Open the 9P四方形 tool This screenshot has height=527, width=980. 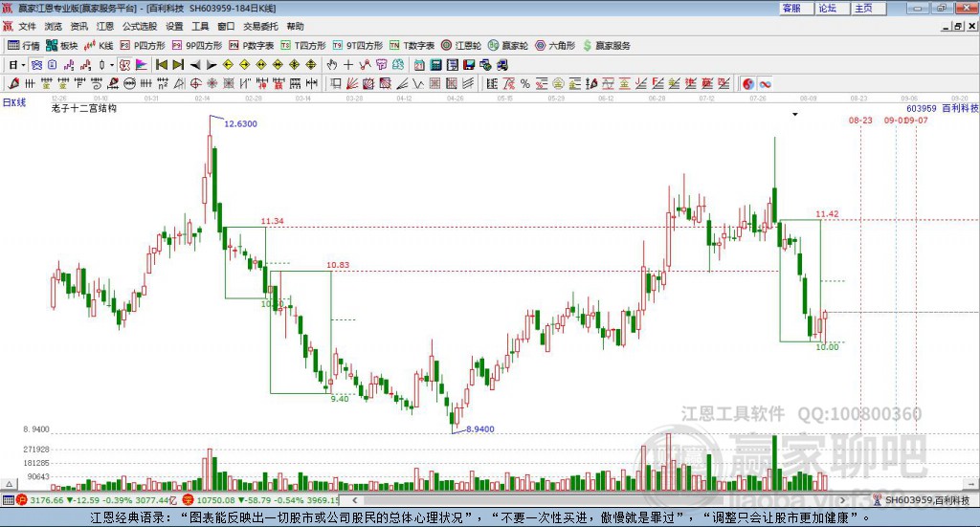pyautogui.click(x=197, y=46)
